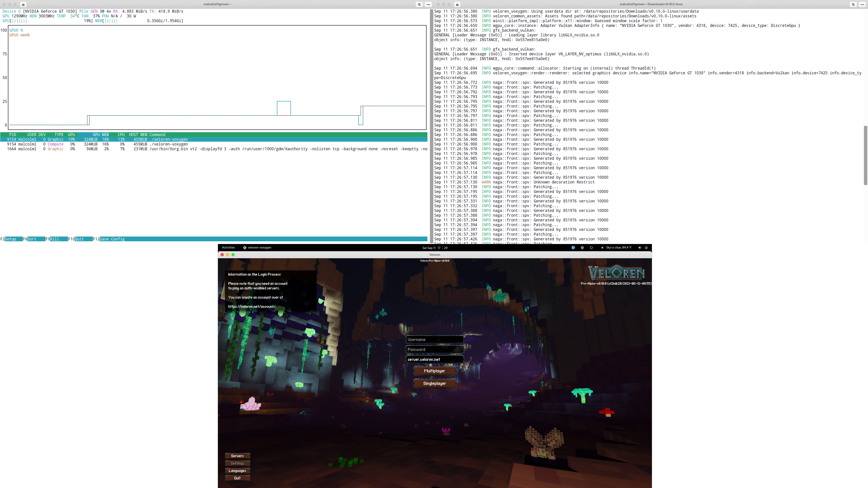Click the Pre-Alpha-v0.10.0 version string under logo

click(616, 283)
